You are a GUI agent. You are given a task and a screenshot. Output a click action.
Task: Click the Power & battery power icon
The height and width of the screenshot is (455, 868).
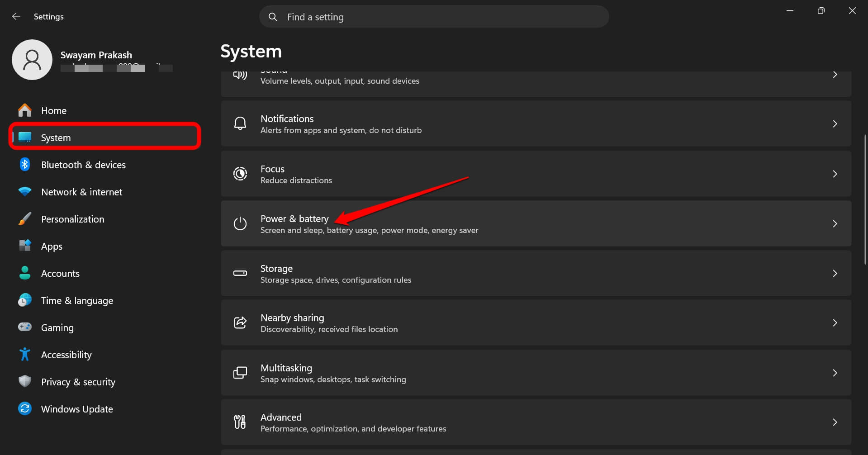click(240, 223)
